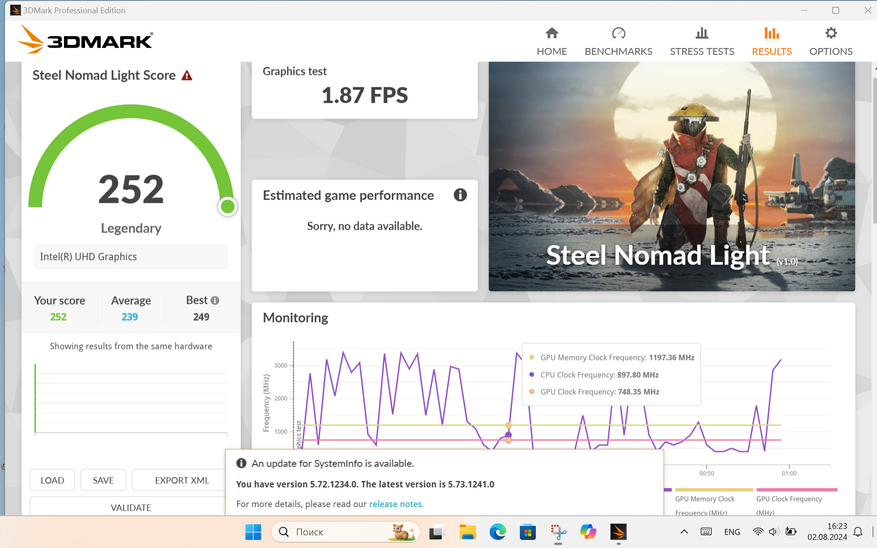Viewport: 877px width, 548px height.
Task: Open Estimated game performance info icon
Action: 460,195
